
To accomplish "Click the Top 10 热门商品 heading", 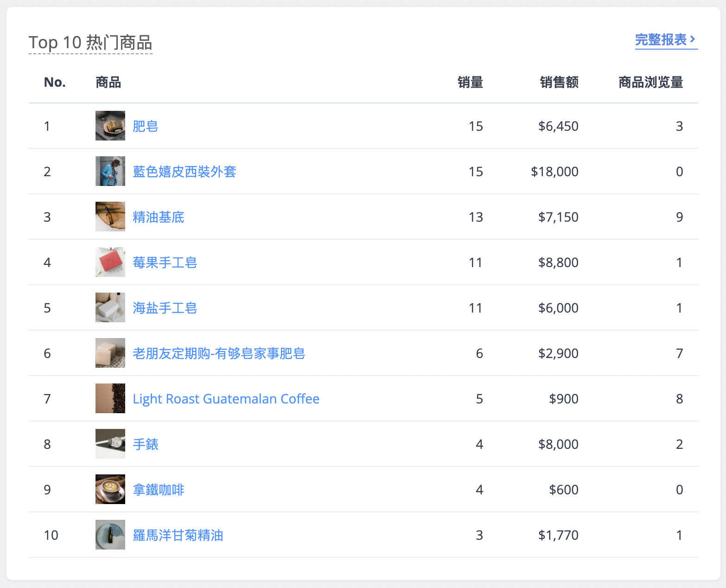I will (x=90, y=43).
